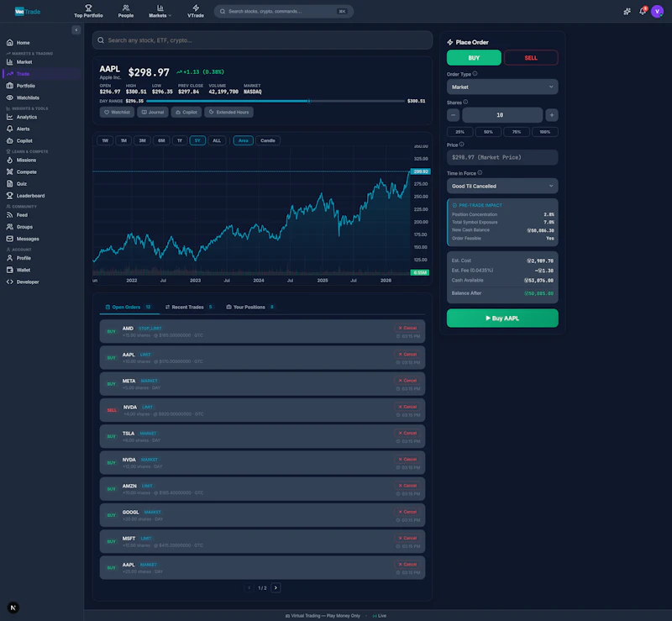Viewport: 672px width, 621px height.
Task: Click the top bar command search box
Action: pyautogui.click(x=283, y=12)
